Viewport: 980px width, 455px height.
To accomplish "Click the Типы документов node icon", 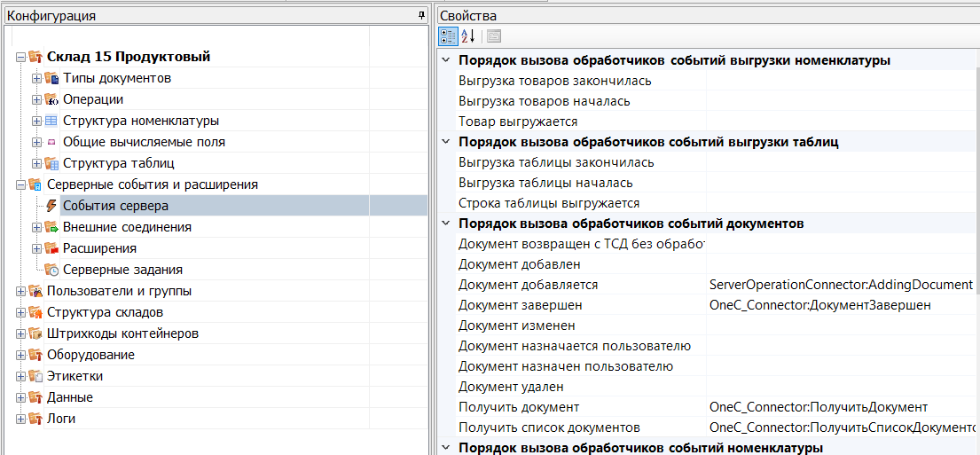I will pos(51,78).
